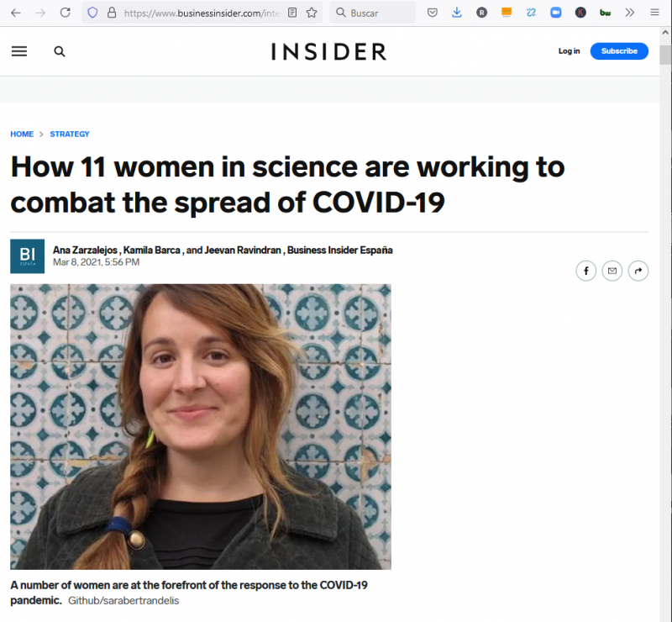Go back with the browser back arrow

(x=16, y=13)
